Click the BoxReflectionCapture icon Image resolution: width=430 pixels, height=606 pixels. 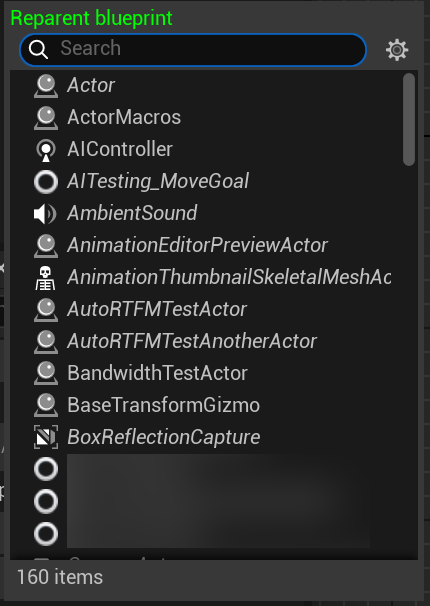click(46, 437)
